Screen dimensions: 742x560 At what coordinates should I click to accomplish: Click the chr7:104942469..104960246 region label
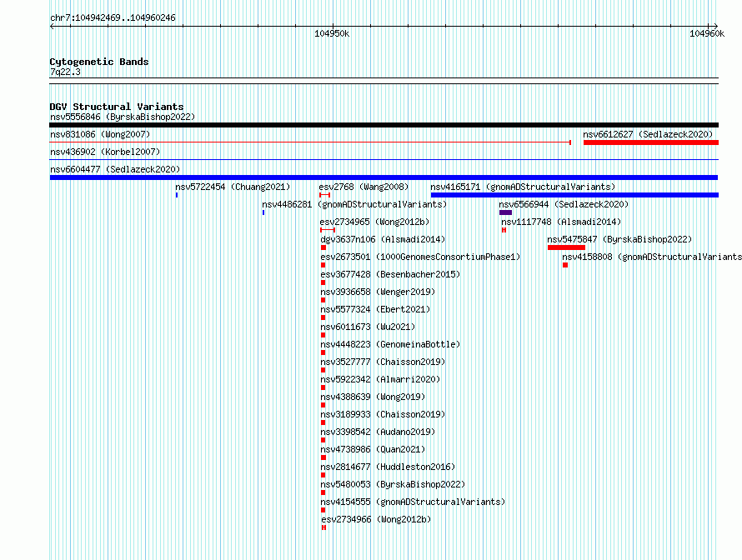tap(113, 17)
